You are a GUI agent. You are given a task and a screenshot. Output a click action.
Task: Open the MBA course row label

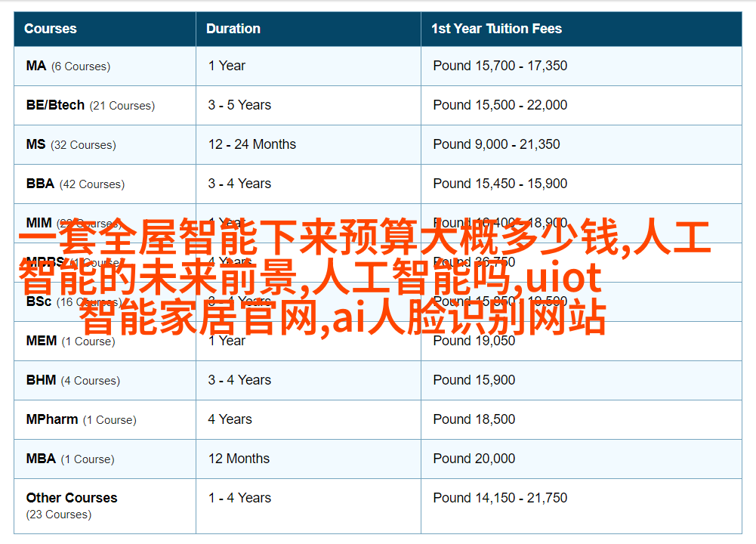tap(41, 459)
